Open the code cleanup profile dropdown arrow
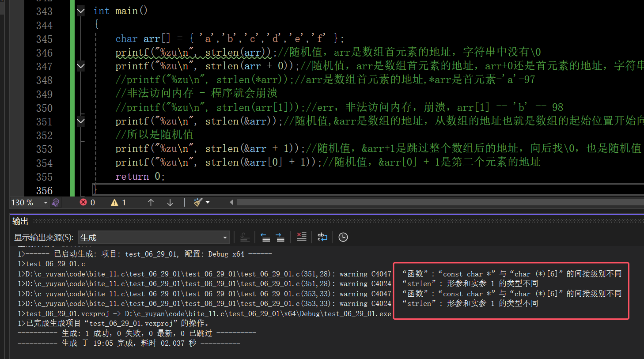Screen dimensions: 644x359 [208, 202]
